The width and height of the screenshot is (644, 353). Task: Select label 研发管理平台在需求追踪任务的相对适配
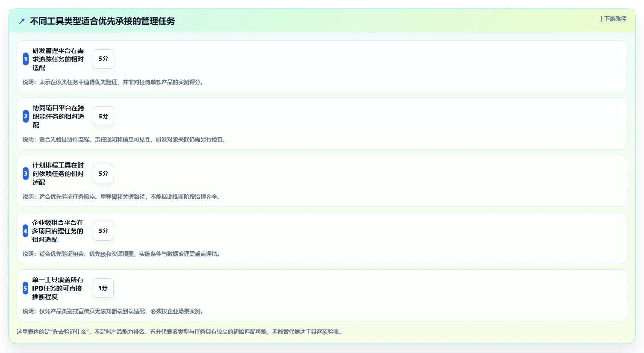58,59
